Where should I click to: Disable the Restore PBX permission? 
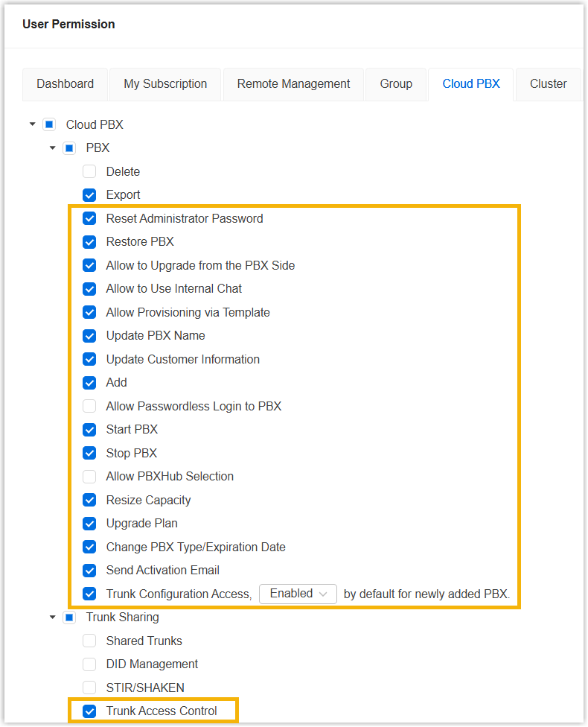(89, 242)
